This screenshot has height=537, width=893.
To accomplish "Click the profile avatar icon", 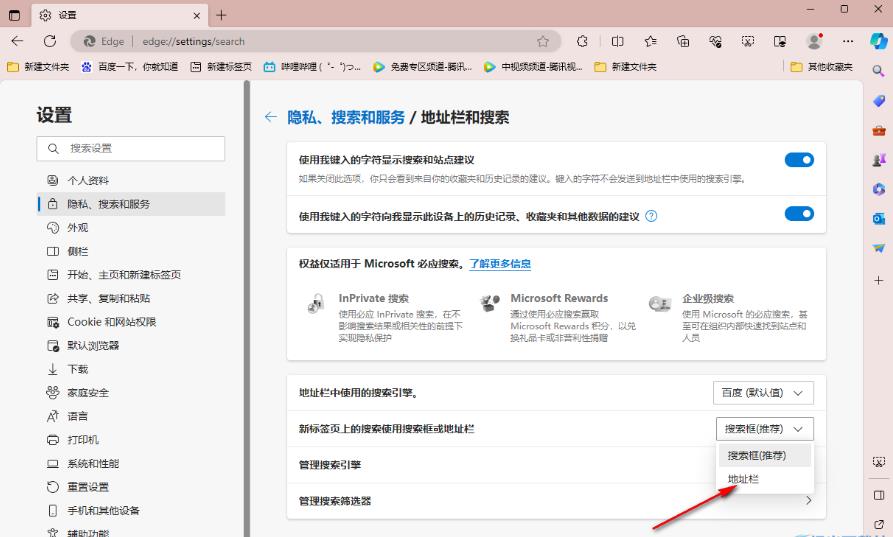I will pos(814,41).
